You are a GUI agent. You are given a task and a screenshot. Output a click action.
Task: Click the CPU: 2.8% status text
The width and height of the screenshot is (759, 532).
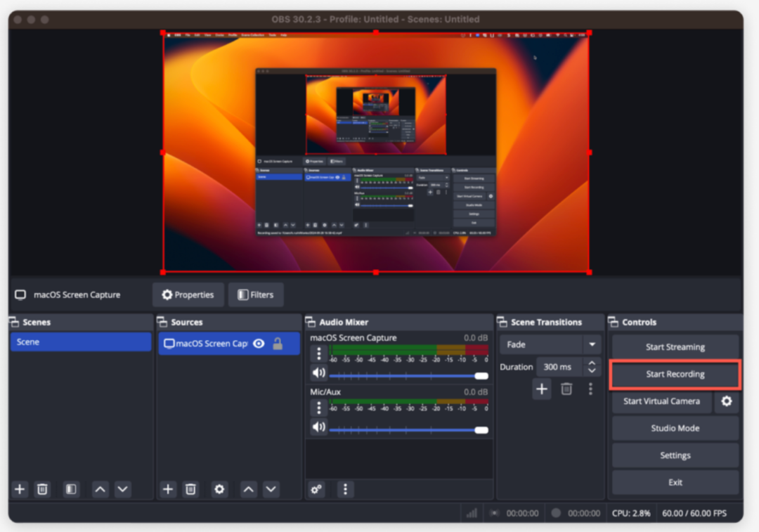(631, 513)
